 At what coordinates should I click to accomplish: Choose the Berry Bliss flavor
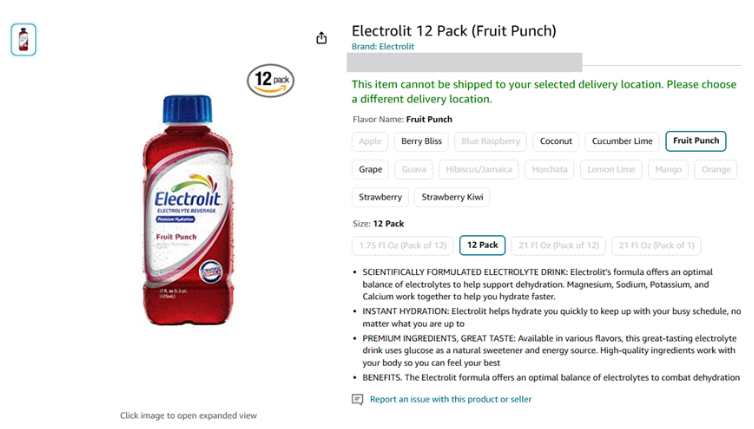click(421, 141)
